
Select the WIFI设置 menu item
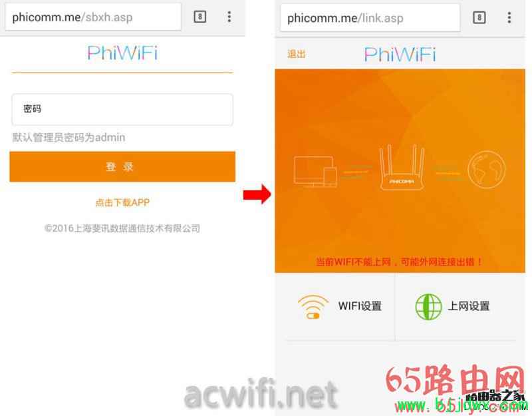click(x=360, y=306)
